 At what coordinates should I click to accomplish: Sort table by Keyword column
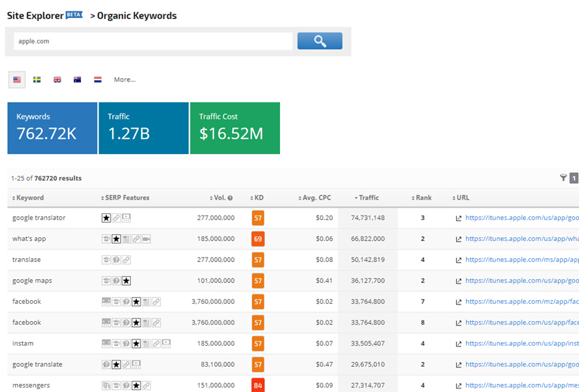(29, 197)
